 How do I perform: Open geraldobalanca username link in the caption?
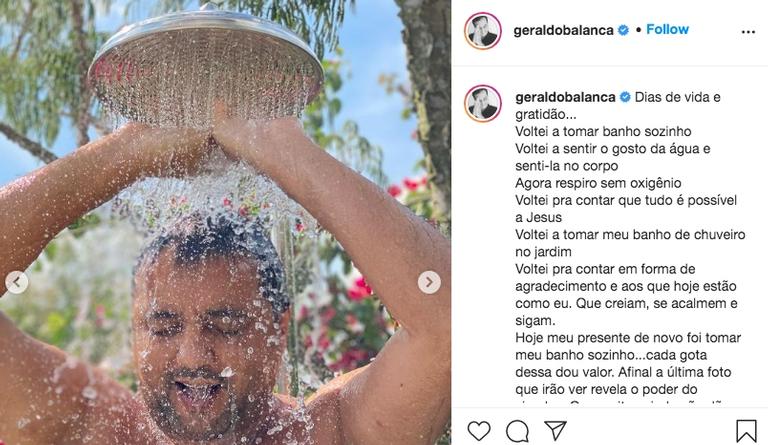[x=565, y=97]
